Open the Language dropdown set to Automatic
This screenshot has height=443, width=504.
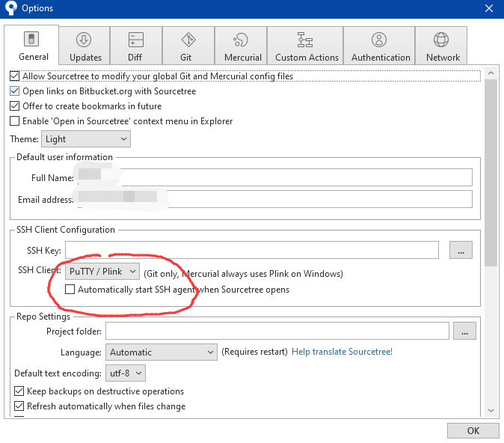[x=162, y=352]
